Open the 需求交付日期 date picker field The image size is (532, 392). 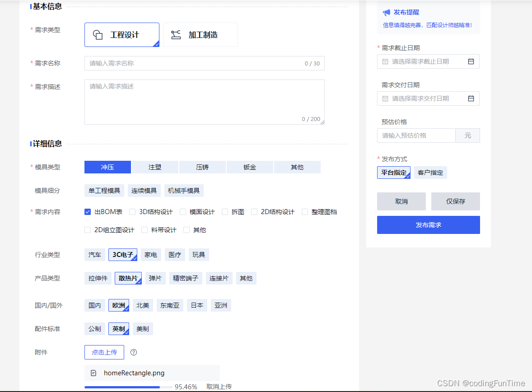pos(428,98)
